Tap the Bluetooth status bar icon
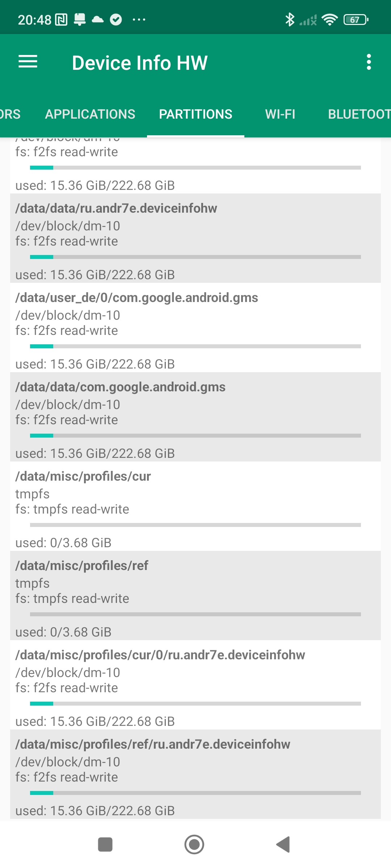Image resolution: width=391 pixels, height=868 pixels. pos(290,20)
